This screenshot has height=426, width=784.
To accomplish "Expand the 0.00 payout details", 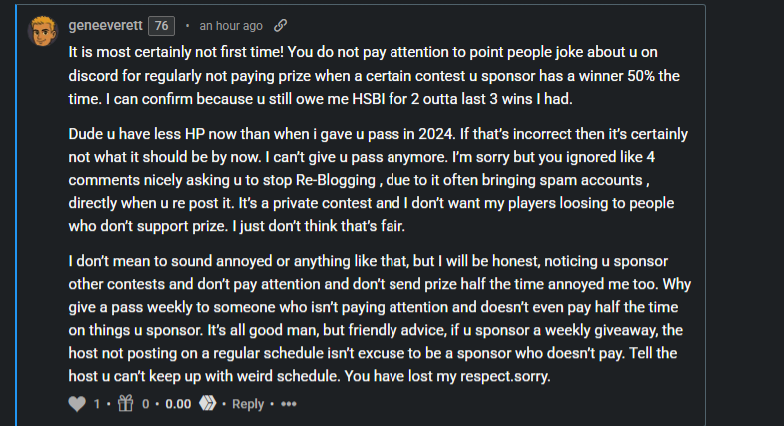I will coord(177,404).
